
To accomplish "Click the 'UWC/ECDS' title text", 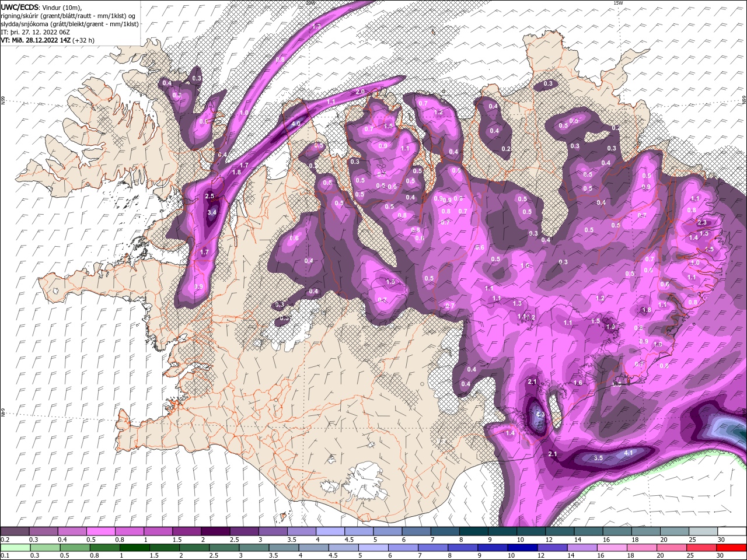I will pyautogui.click(x=20, y=7).
